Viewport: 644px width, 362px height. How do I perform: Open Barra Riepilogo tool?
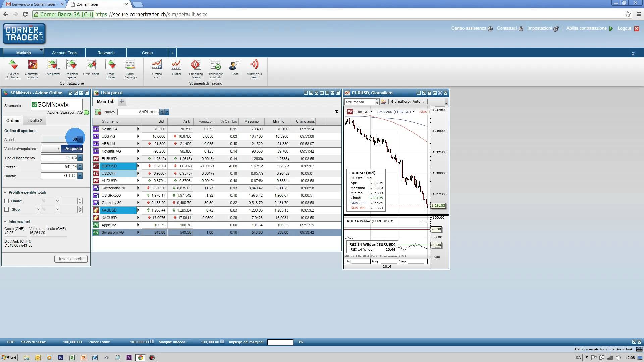(130, 69)
